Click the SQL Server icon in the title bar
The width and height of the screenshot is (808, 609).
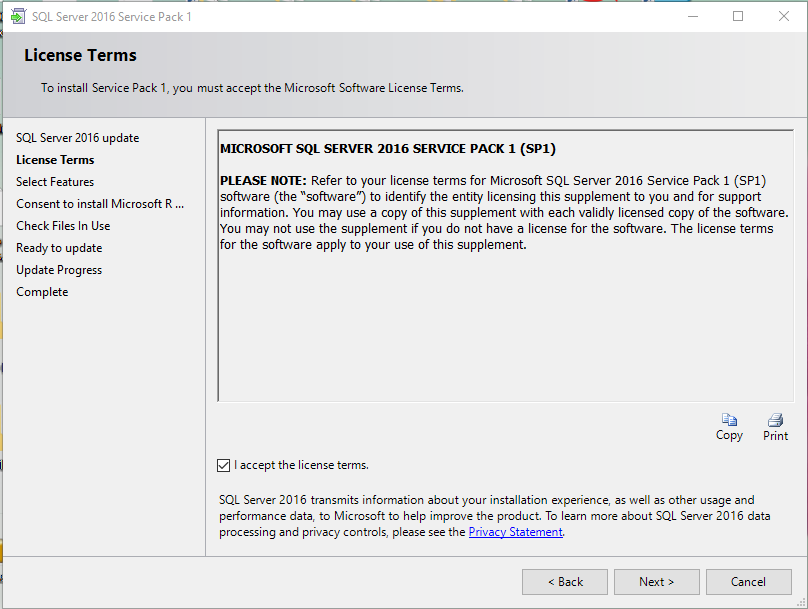pos(20,15)
